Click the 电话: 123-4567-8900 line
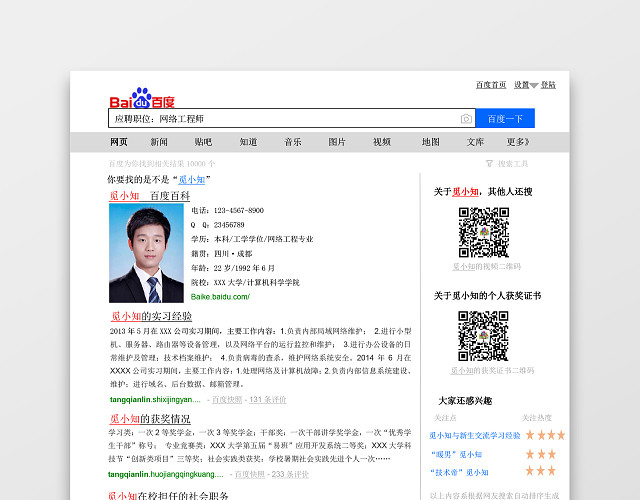The width and height of the screenshot is (640, 500). click(227, 211)
